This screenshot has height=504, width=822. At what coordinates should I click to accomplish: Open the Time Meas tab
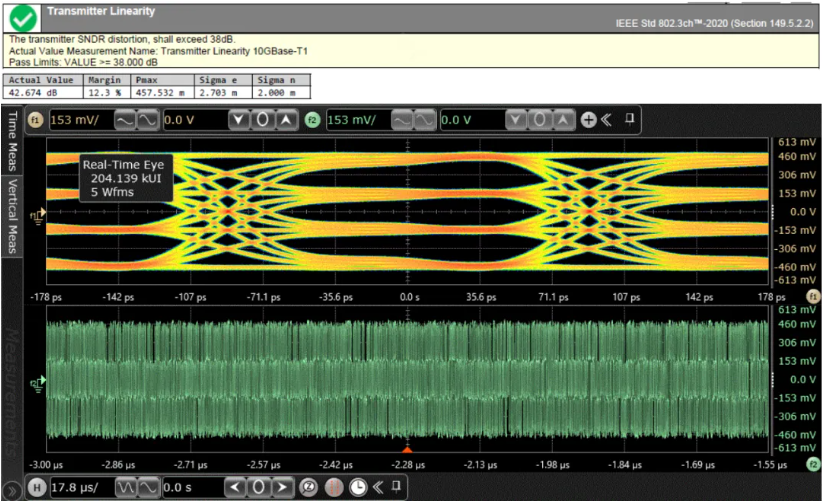click(13, 142)
